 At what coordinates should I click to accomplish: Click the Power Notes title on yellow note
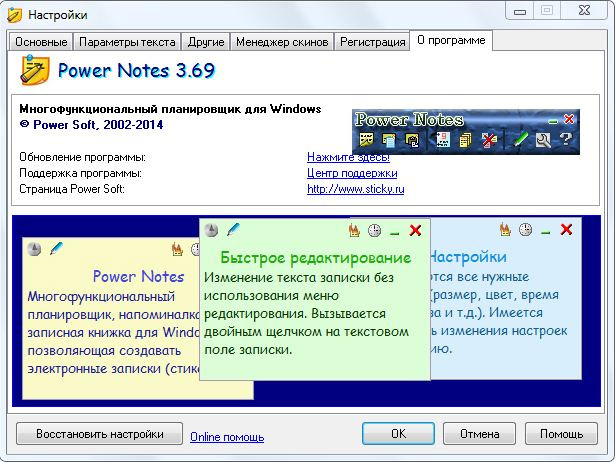click(x=138, y=277)
